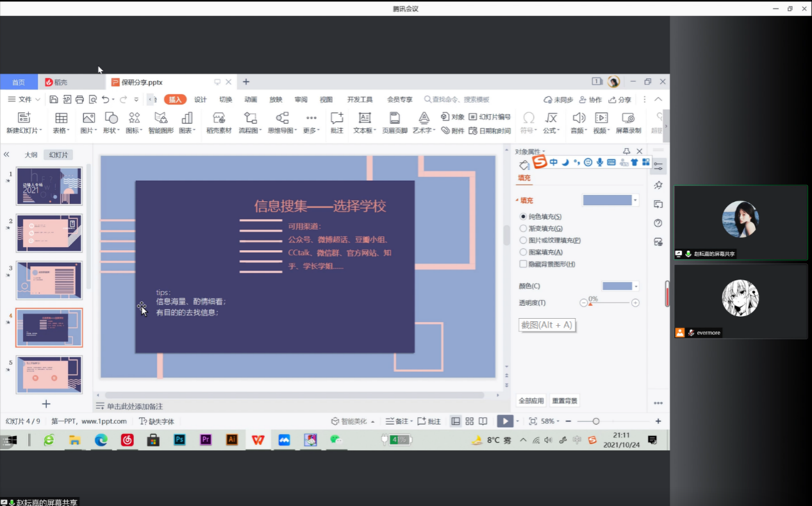The height and width of the screenshot is (506, 812).
Task: Switch to the 设计 ribbon tab
Action: tap(201, 99)
